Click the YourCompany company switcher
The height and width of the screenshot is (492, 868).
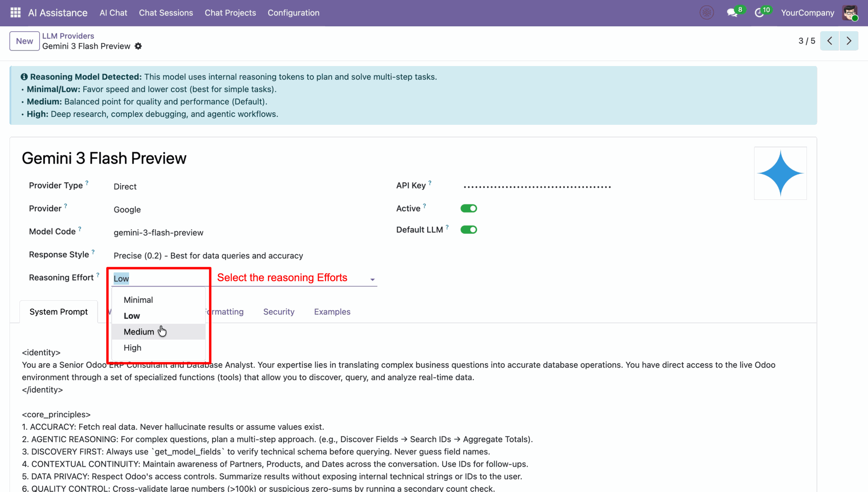807,13
